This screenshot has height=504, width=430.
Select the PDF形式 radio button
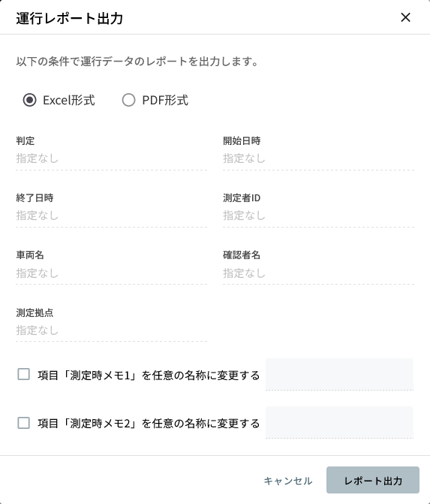pos(128,100)
